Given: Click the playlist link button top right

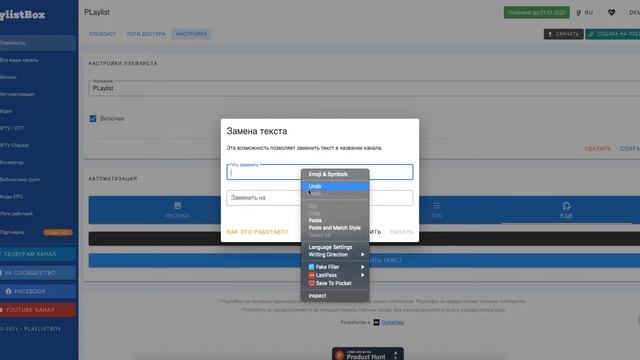Looking at the screenshot, I should [x=613, y=34].
